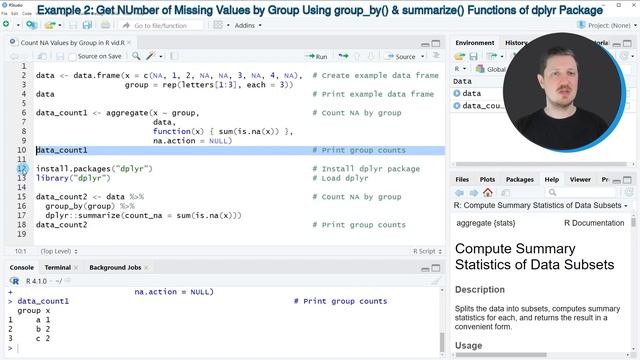Open the R language selector dropdown

coord(460,69)
